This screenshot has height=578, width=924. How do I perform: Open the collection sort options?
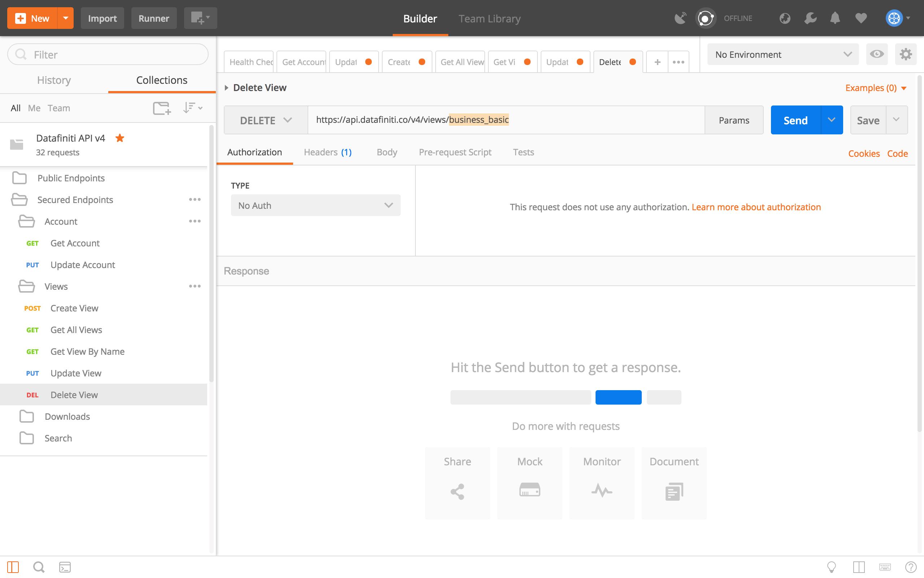[x=192, y=108]
